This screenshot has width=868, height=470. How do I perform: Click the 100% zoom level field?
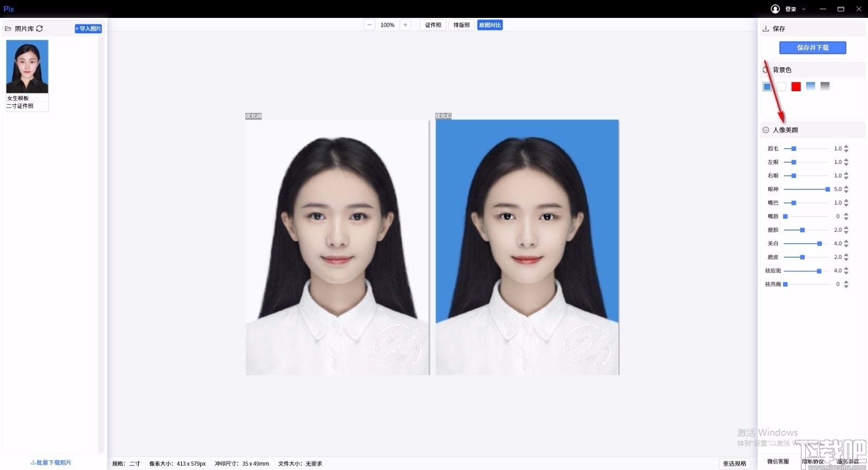[387, 25]
